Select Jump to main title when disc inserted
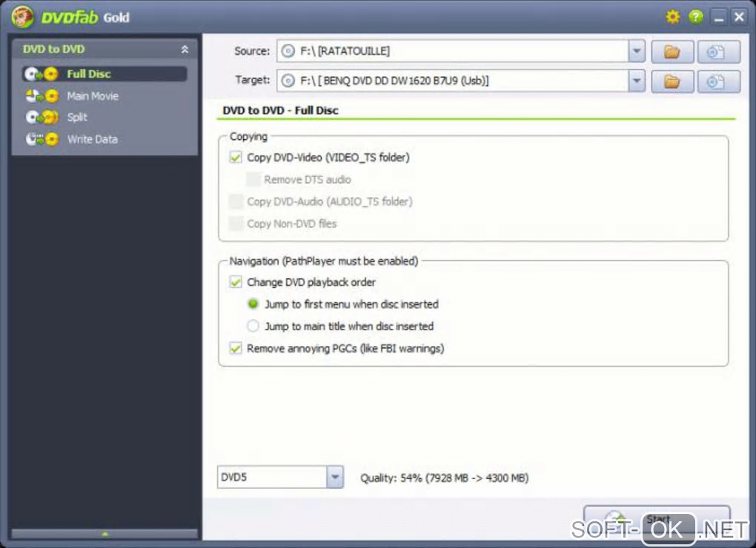 click(253, 326)
